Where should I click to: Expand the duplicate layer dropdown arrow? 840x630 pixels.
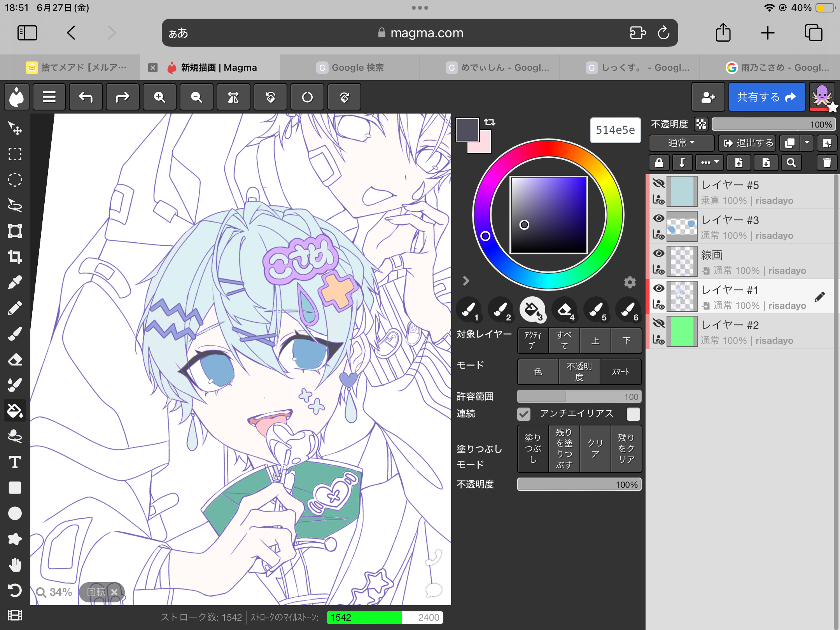click(807, 143)
